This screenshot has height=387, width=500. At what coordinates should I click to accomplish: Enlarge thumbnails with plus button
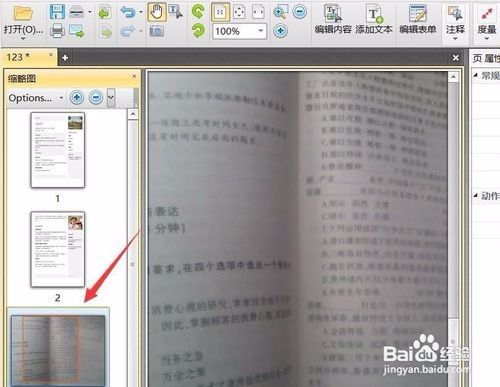pyautogui.click(x=77, y=97)
